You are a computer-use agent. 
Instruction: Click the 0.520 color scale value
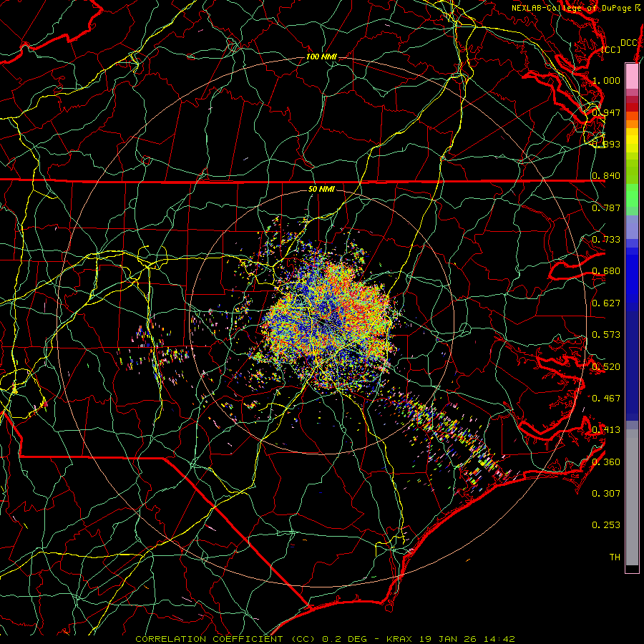point(606,367)
